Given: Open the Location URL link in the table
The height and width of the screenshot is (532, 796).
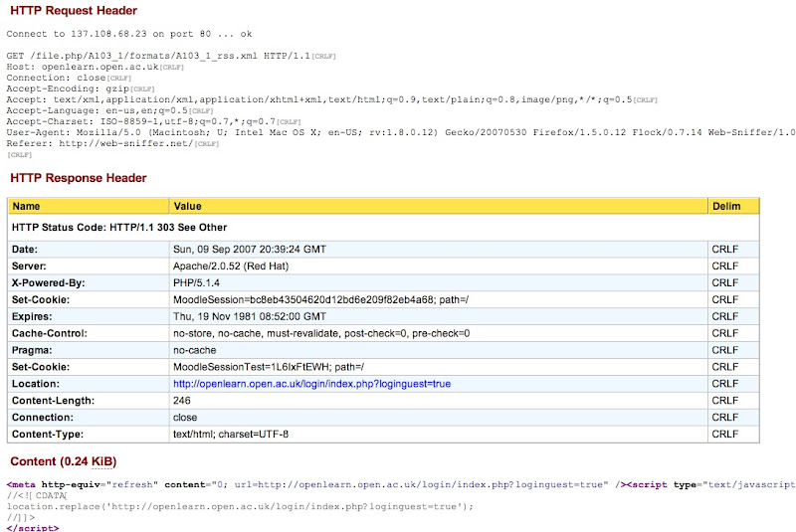Looking at the screenshot, I should click(x=311, y=384).
